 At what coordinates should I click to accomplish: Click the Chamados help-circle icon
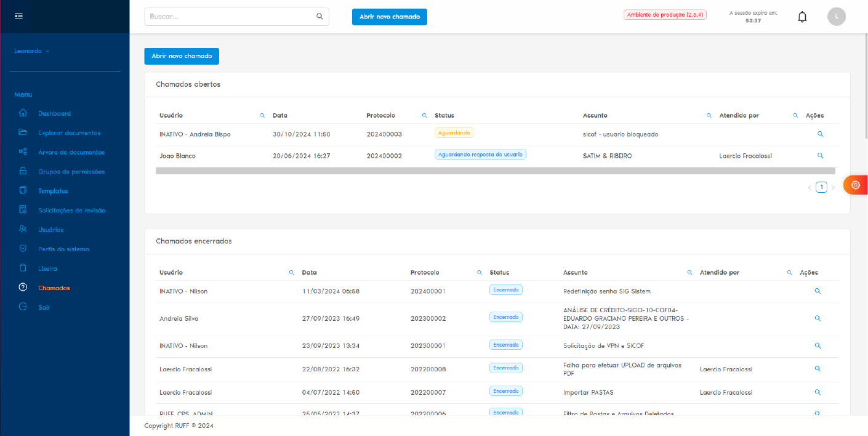pos(23,288)
